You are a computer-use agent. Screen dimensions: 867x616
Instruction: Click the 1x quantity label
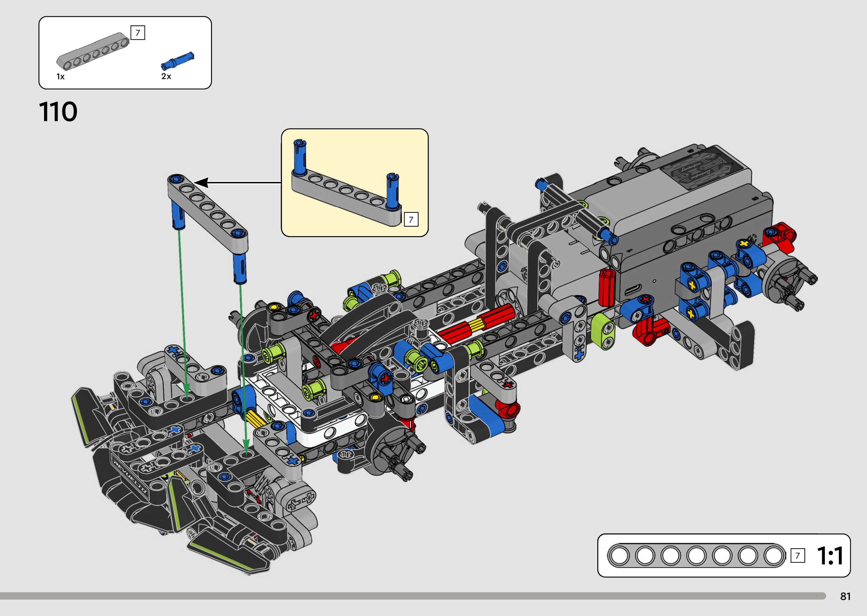coord(60,77)
